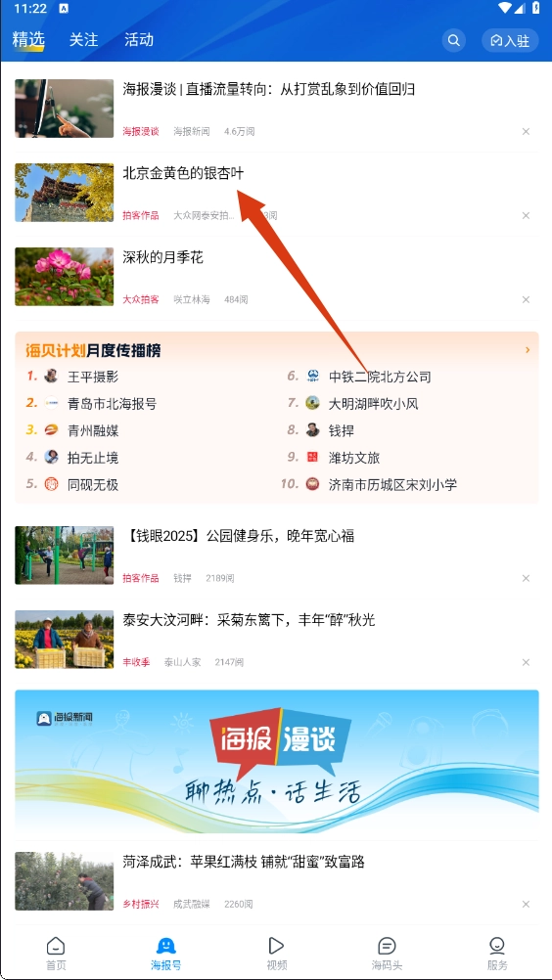Dismiss the 深秋的月季花 article
Image resolution: width=552 pixels, height=980 pixels.
pos(526,299)
